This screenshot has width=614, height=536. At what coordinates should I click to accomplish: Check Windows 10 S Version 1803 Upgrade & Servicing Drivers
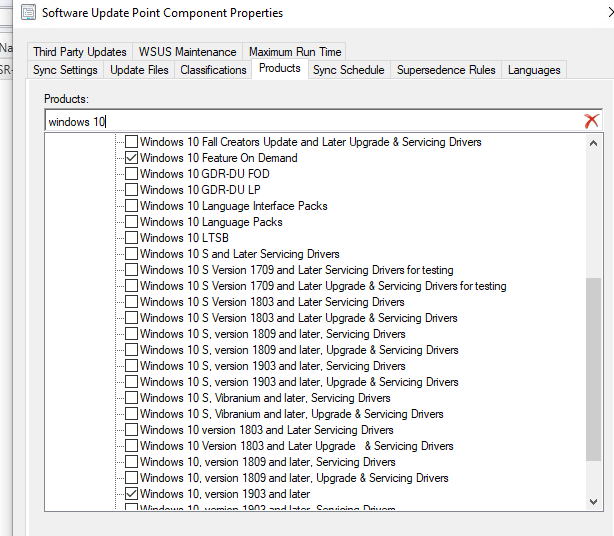131,318
